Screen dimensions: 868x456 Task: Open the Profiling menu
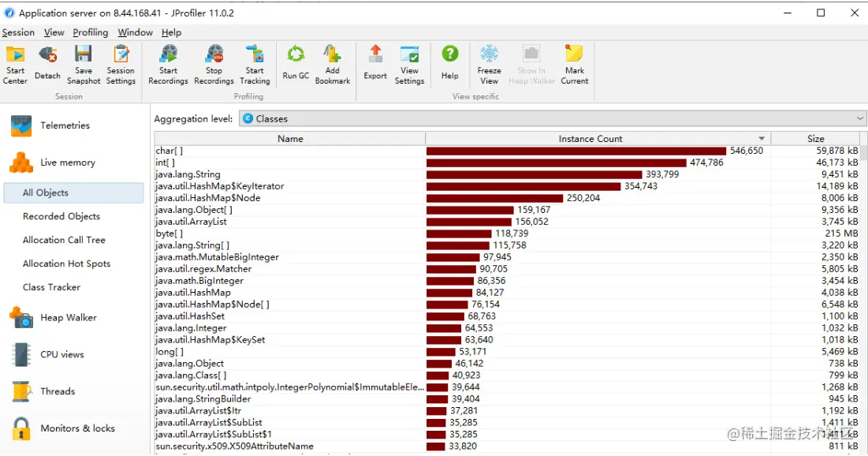pyautogui.click(x=91, y=32)
